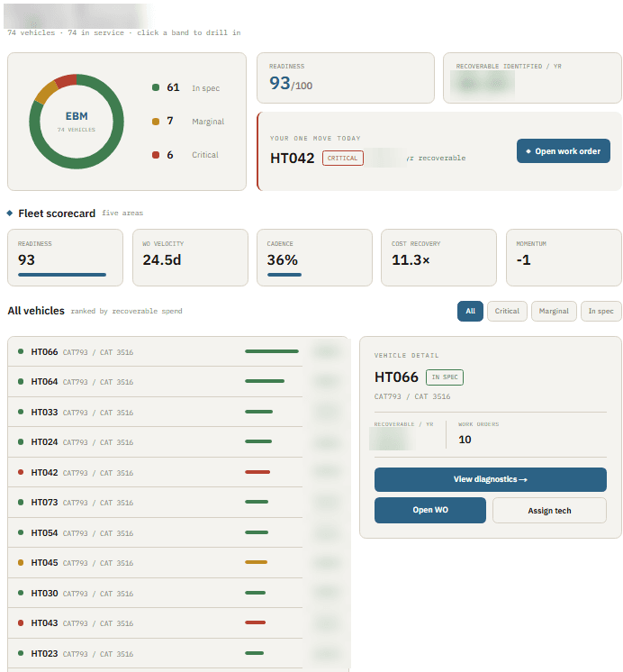Click the CRITICAL badge beside HT042
This screenshot has width=623, height=672.
[x=342, y=159]
